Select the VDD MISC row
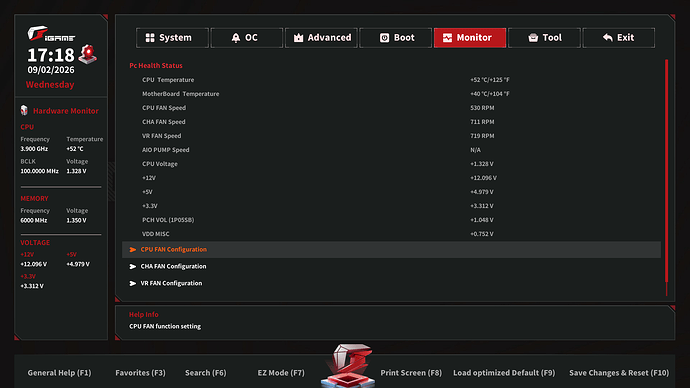 [x=391, y=234]
